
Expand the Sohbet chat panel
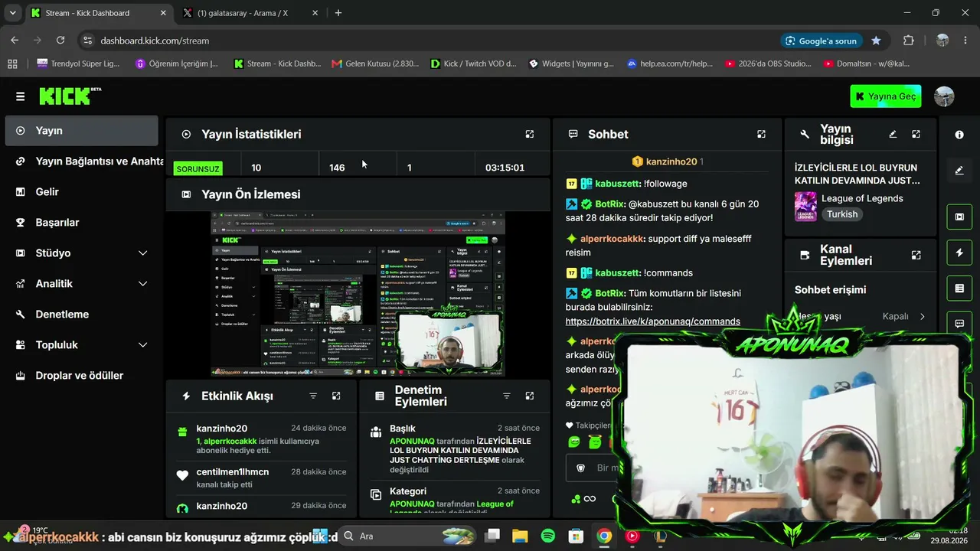pos(761,134)
